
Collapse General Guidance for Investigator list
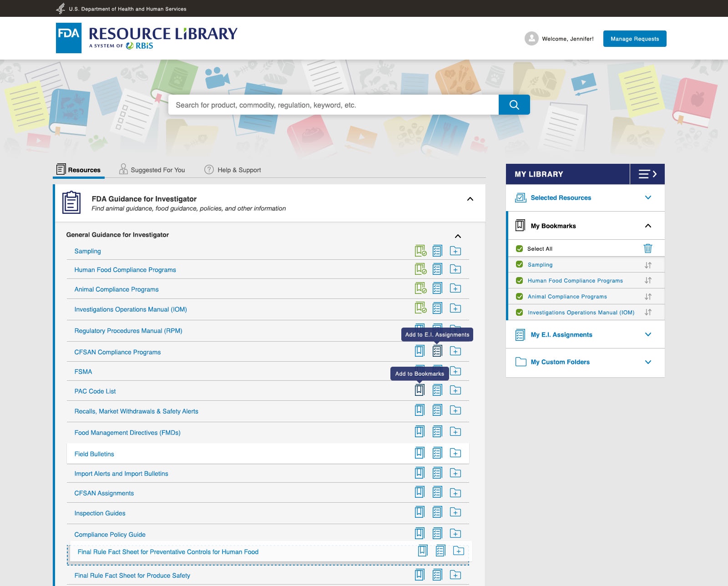click(x=458, y=236)
